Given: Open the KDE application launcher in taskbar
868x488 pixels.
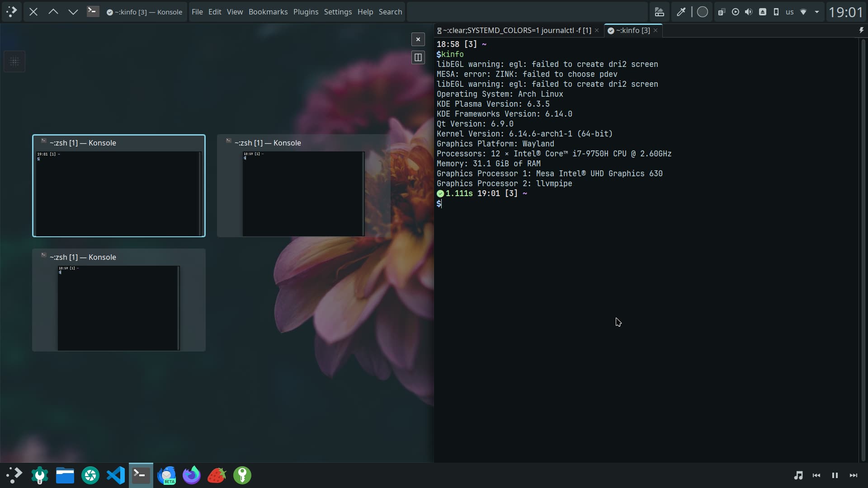Looking at the screenshot, I should pos(14,475).
